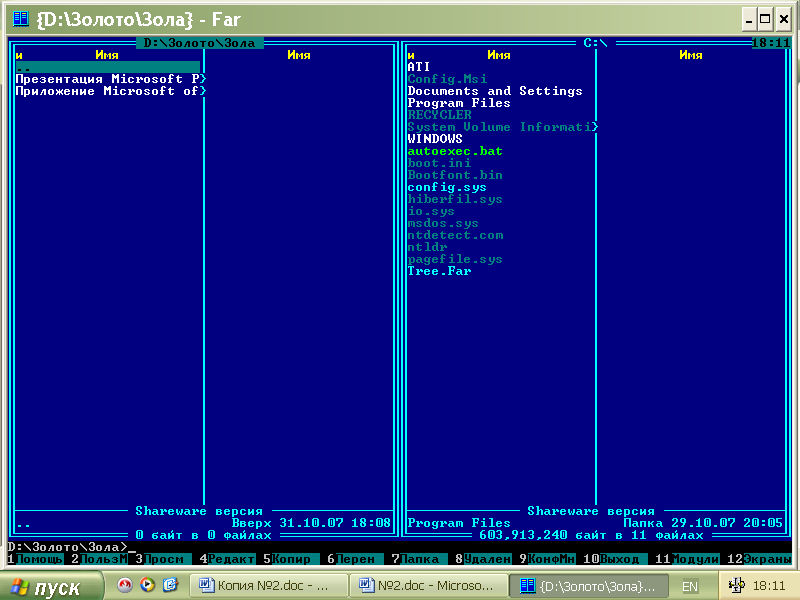The height and width of the screenshot is (600, 800).
Task: Click the command line prompt D:\Золото\Зола>
Action: click(x=67, y=547)
